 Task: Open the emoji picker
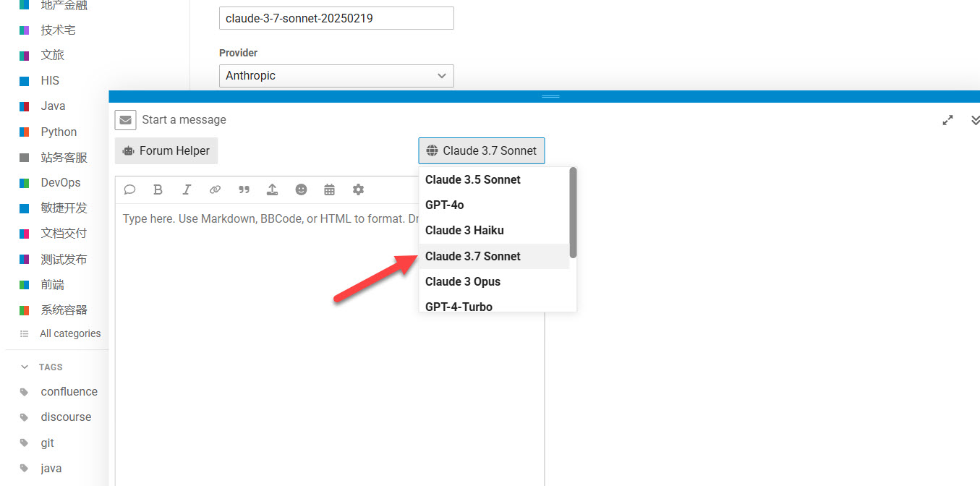pyautogui.click(x=301, y=189)
